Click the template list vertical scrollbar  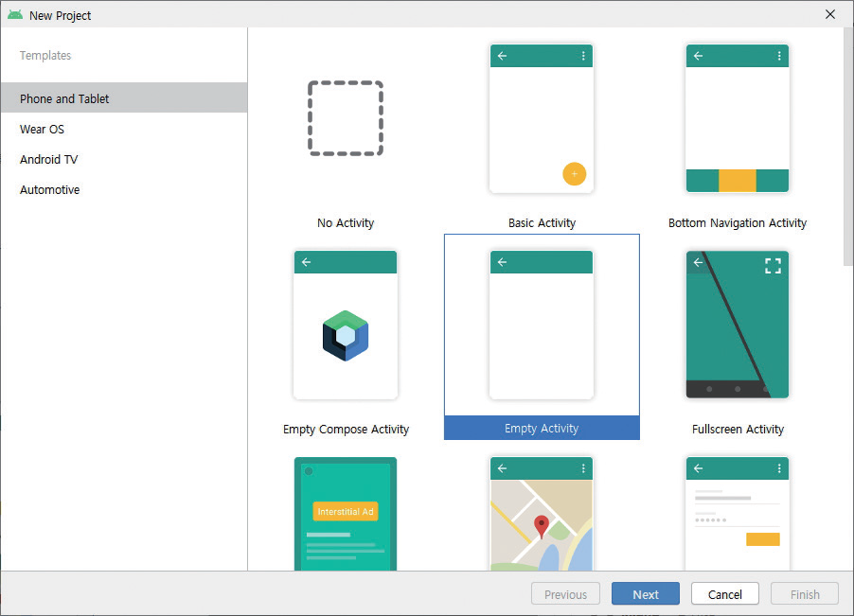(x=848, y=147)
